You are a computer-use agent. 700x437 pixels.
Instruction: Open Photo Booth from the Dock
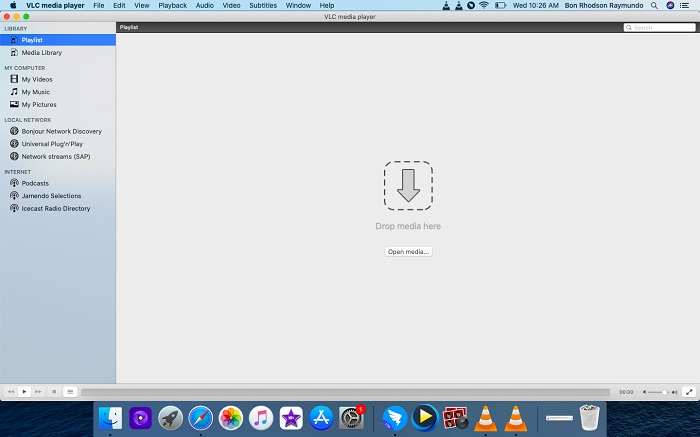455,418
